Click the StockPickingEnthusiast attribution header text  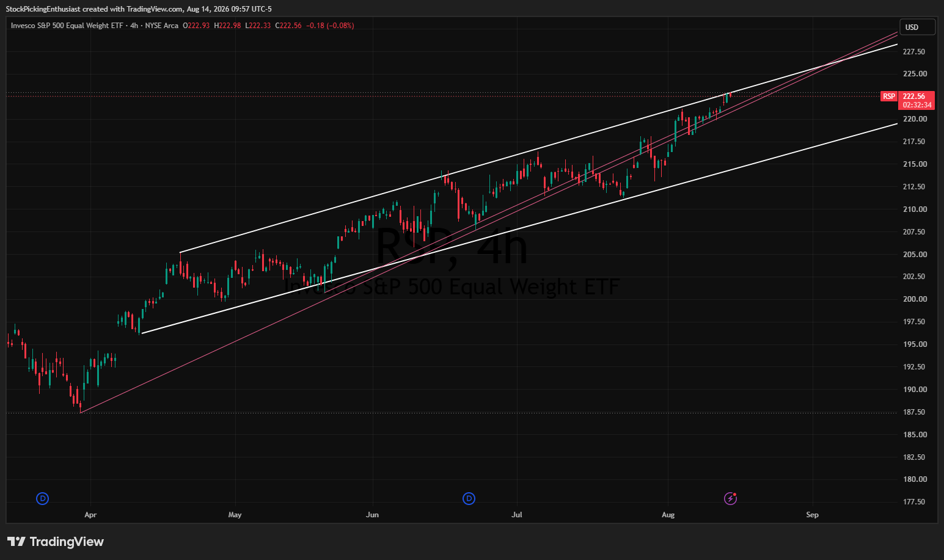tap(139, 9)
